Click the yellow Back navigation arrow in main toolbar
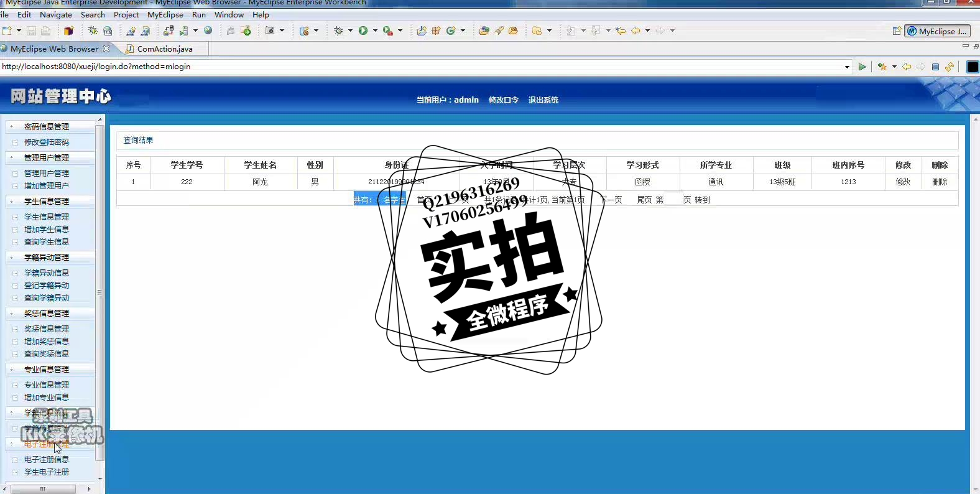Image resolution: width=980 pixels, height=494 pixels. [x=636, y=30]
